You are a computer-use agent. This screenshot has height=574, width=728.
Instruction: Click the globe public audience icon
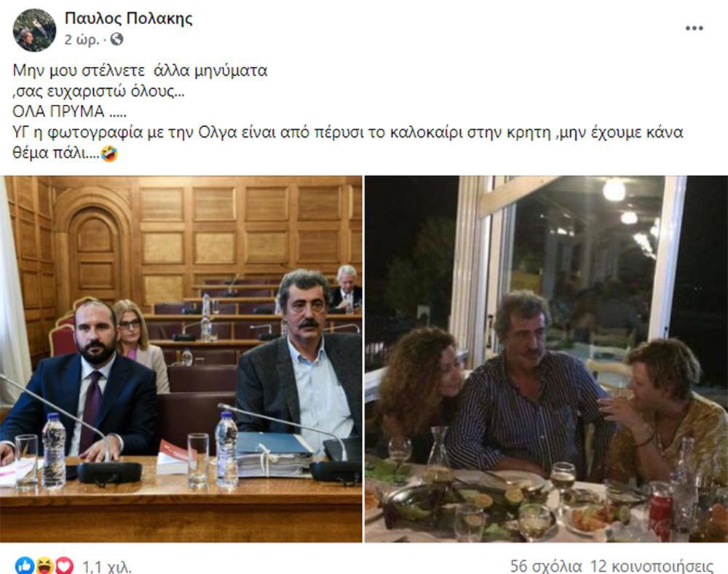pos(116,40)
